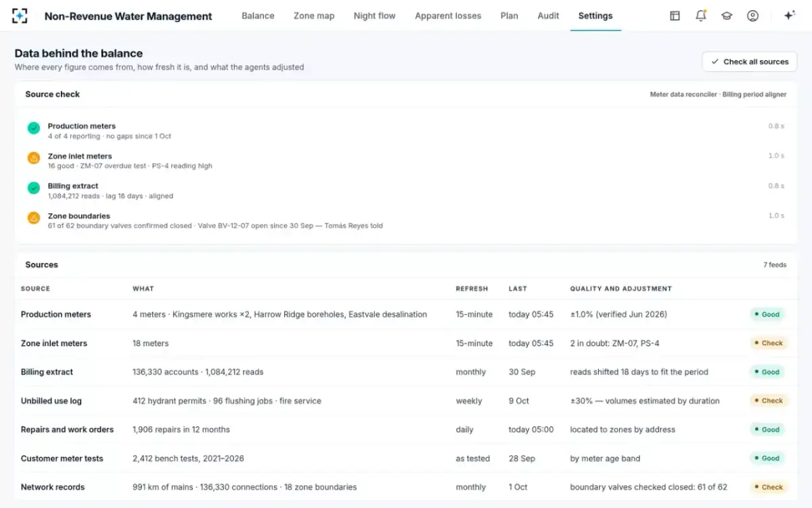
Task: Click '7 feeds' count label
Action: pos(775,265)
